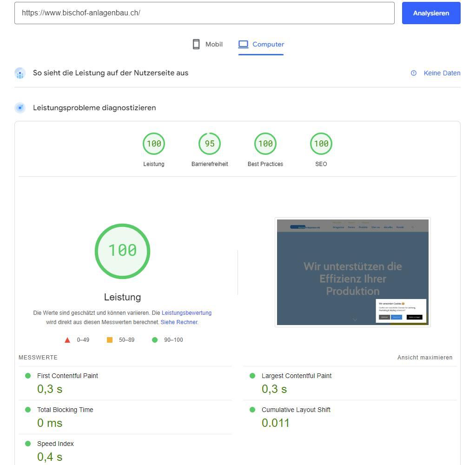Open the Leistungsbewertung link

click(186, 313)
